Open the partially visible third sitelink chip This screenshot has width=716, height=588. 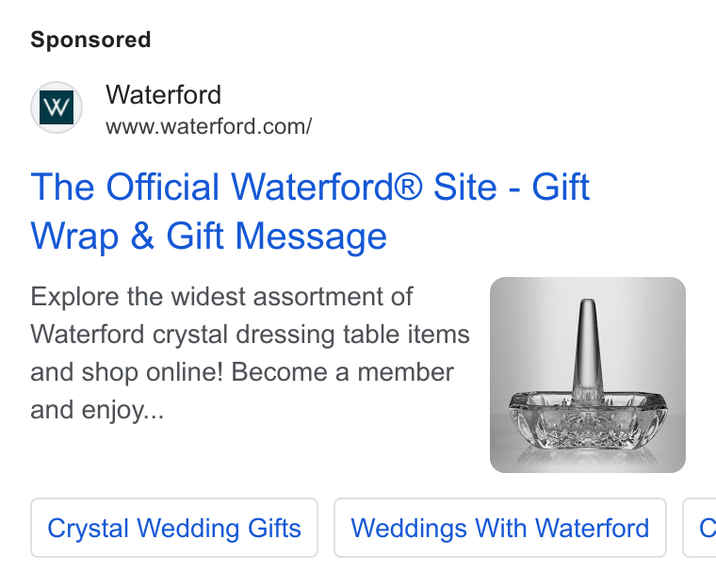[x=700, y=528]
